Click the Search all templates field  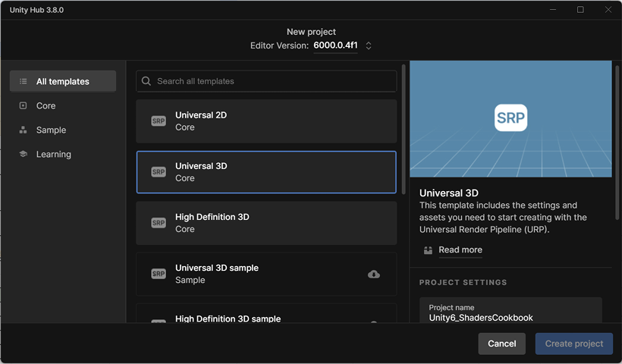click(x=273, y=81)
